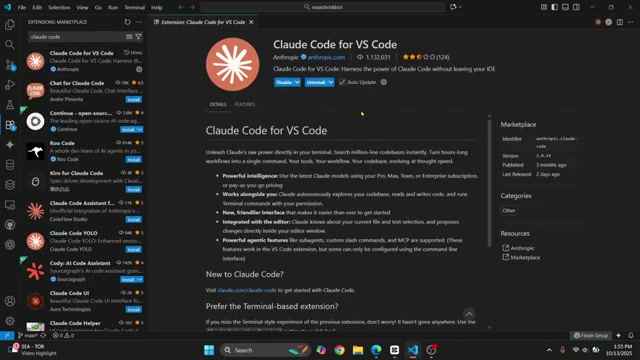Open the Copilot chat icon in title bar
Viewport: 640px width, 360px height.
pos(453,7)
